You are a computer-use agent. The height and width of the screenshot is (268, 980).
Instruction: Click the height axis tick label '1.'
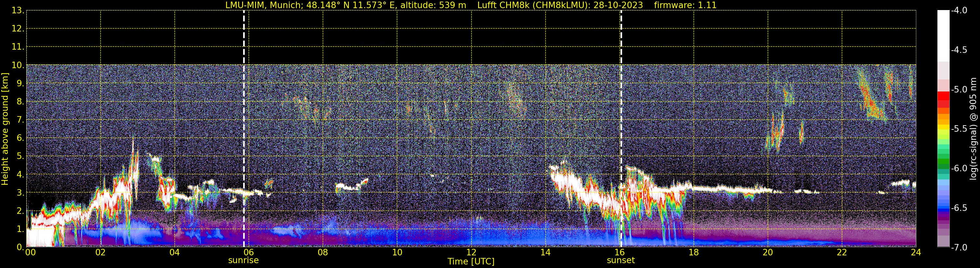[20, 229]
